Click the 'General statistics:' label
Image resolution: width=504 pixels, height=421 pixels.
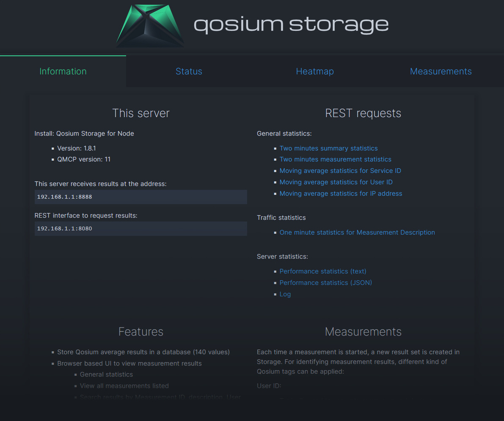tap(284, 134)
